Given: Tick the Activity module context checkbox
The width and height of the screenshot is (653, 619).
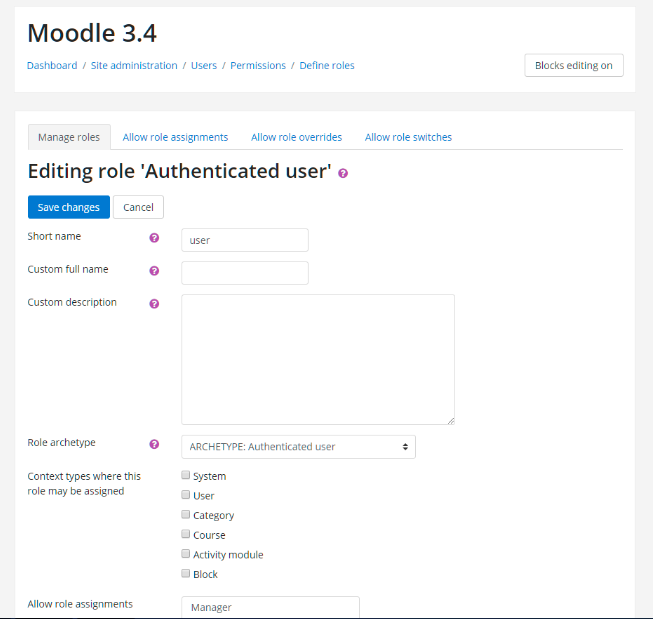Looking at the screenshot, I should click(186, 554).
